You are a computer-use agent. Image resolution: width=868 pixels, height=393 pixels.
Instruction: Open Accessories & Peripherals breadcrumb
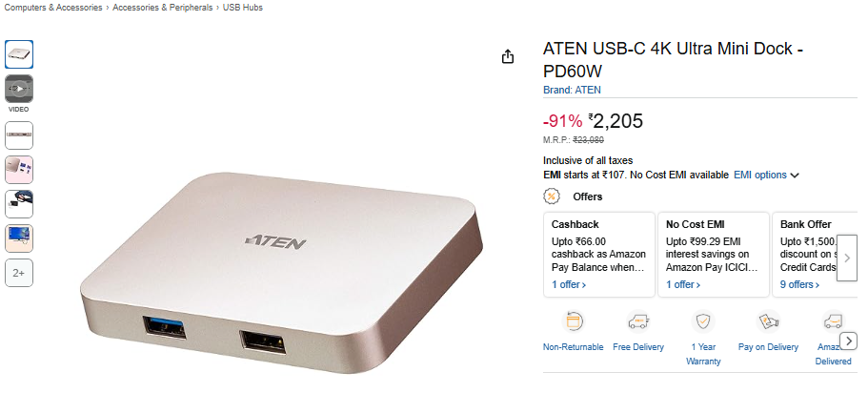162,8
